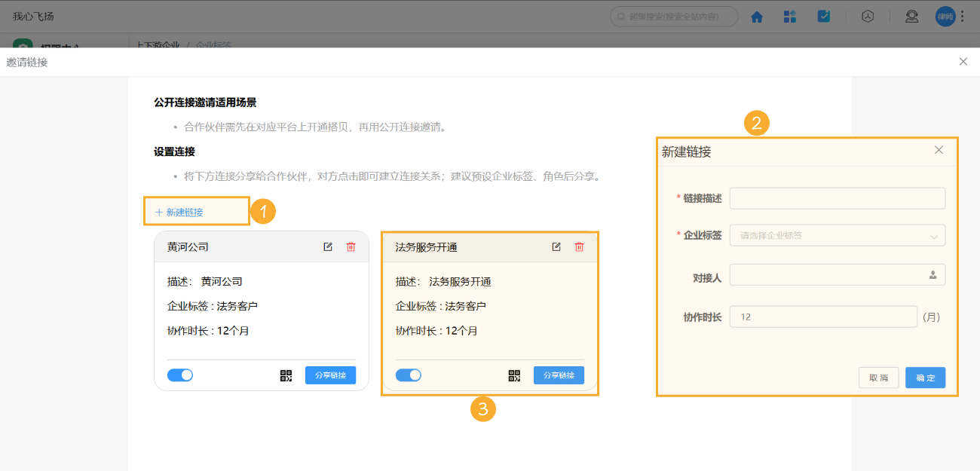The image size is (980, 471).
Task: Go to 上下游企业 breadcrumb item
Action: 158,46
